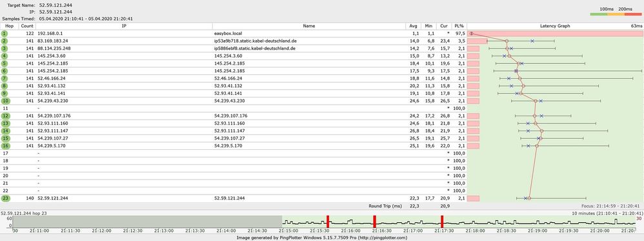
Task: Select IP 52.46.166.24 in hop 7
Action: coord(52,78)
